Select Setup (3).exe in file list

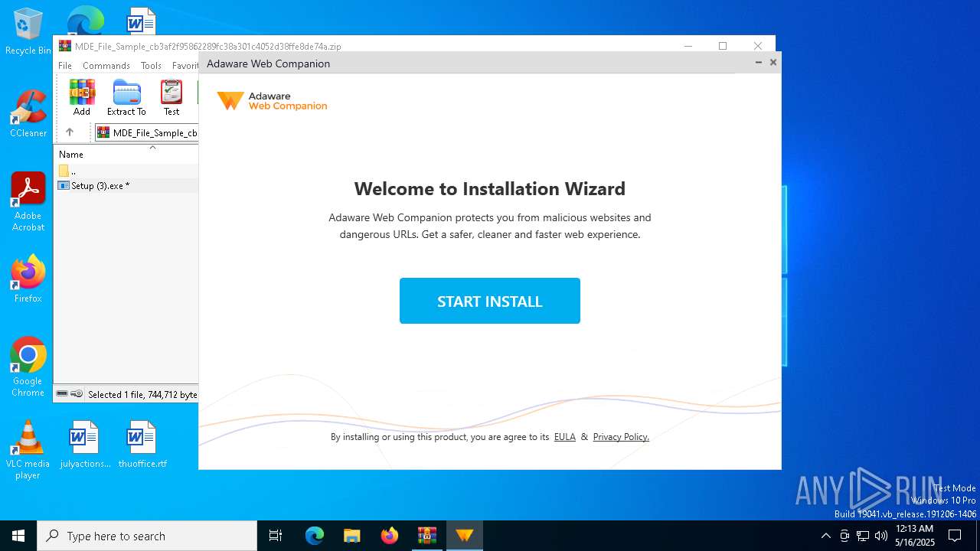click(x=126, y=185)
